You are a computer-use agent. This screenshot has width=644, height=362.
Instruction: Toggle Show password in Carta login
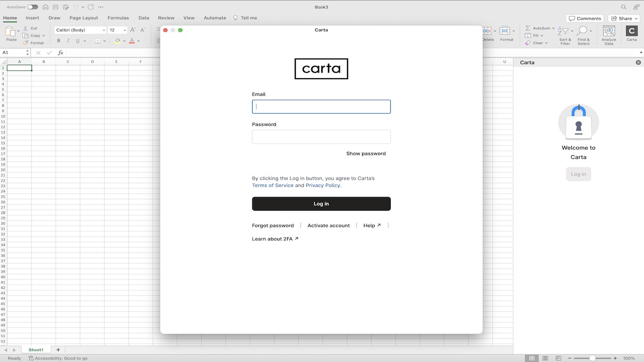coord(366,154)
